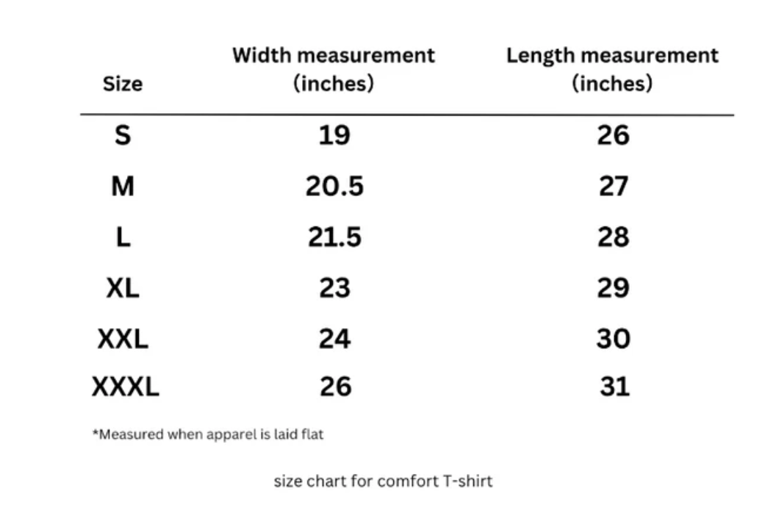Click the width value 20.5
776x532 pixels.
[x=334, y=187]
